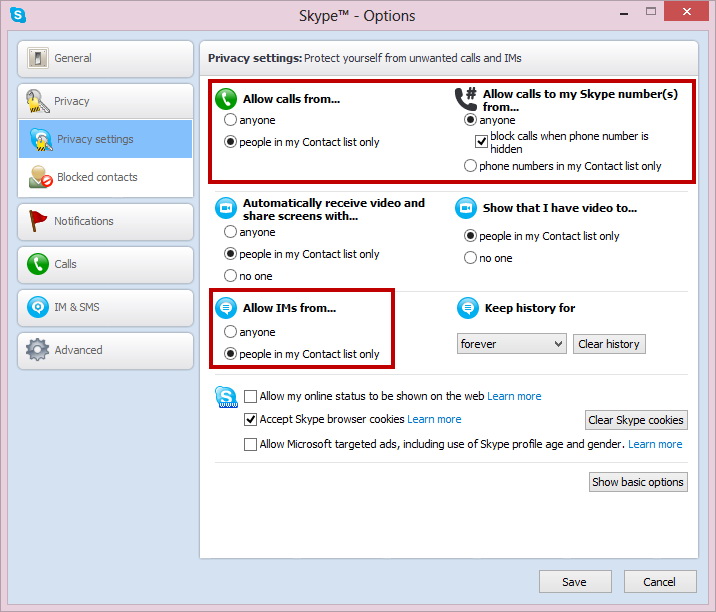Select anyone for automatically receive video
This screenshot has height=612, width=716.
(230, 232)
